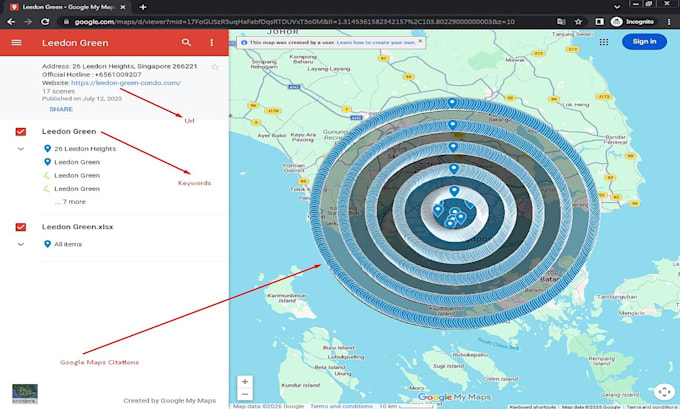The image size is (680, 409).
Task: Toggle the browser side panel
Action: [x=599, y=22]
